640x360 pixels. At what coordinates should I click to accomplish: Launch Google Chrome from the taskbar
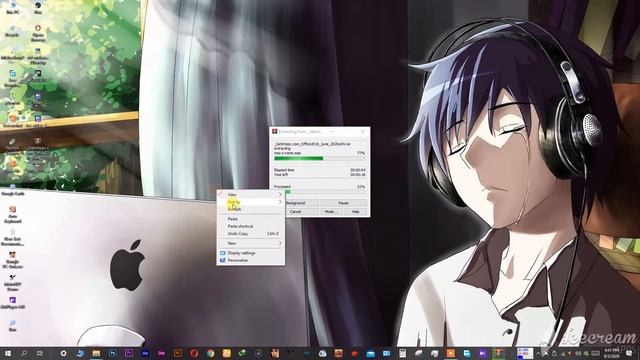(x=210, y=353)
